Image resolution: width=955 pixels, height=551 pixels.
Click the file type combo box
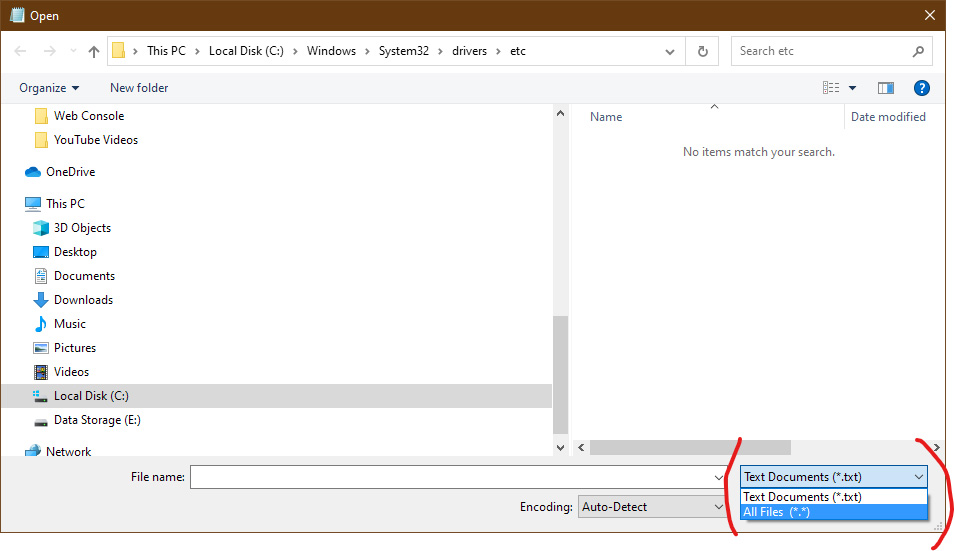click(x=833, y=477)
